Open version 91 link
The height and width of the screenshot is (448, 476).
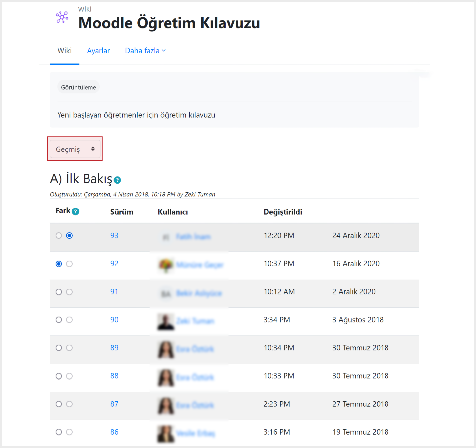coord(114,292)
